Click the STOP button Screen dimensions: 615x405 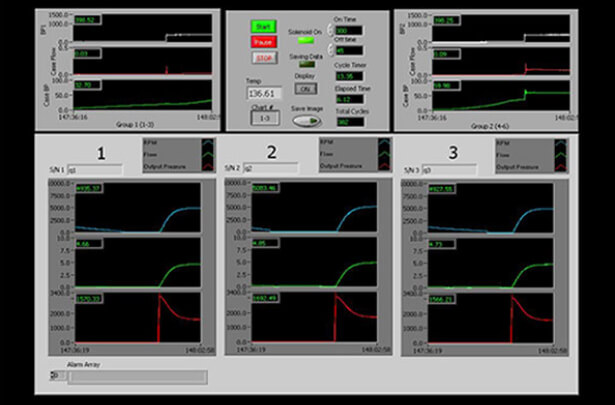(264, 58)
